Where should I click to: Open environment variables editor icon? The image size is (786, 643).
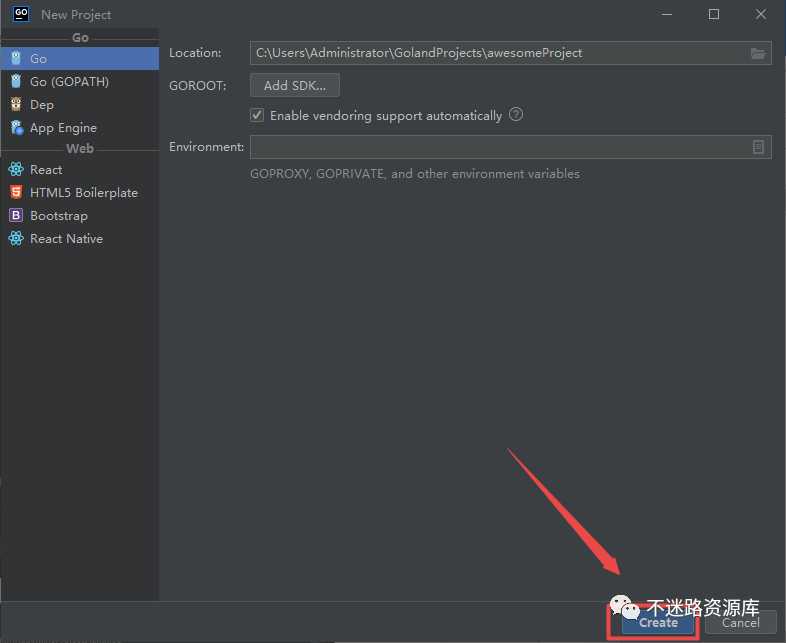(x=758, y=147)
